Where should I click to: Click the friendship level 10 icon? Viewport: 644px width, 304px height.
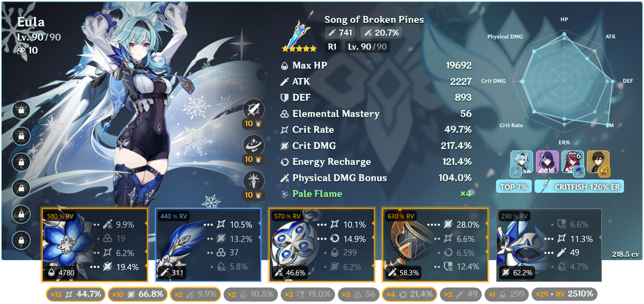coord(21,50)
